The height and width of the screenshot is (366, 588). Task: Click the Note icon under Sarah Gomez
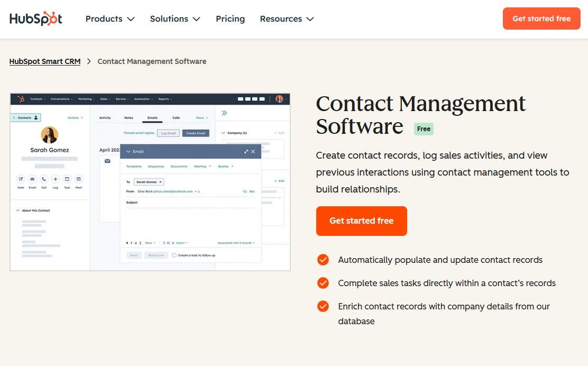pyautogui.click(x=21, y=179)
